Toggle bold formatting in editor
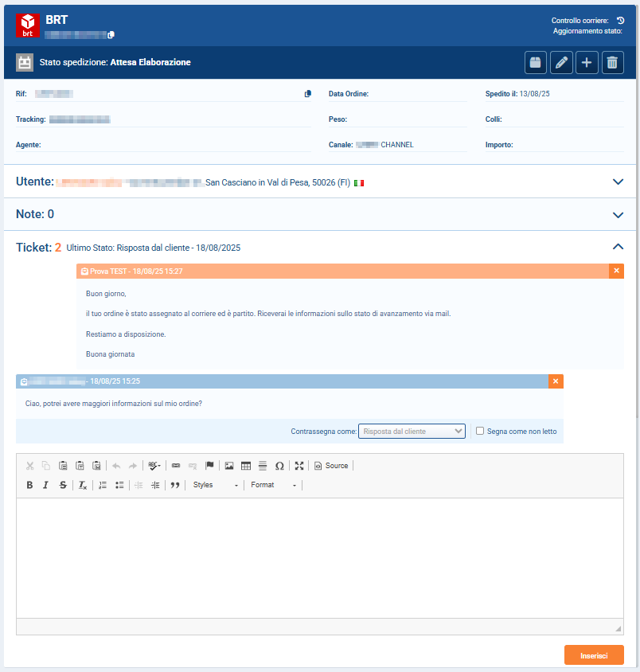The height and width of the screenshot is (672, 640). point(29,485)
